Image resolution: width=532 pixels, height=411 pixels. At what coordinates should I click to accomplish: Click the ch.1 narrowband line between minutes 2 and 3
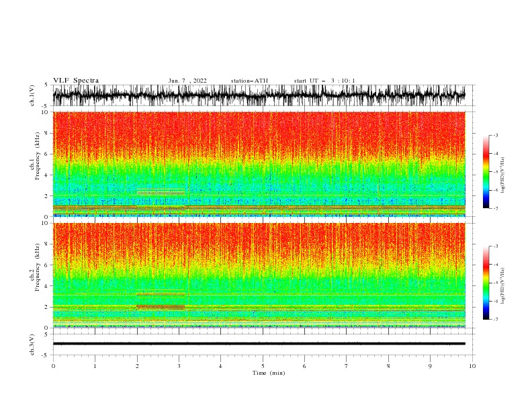161,192
